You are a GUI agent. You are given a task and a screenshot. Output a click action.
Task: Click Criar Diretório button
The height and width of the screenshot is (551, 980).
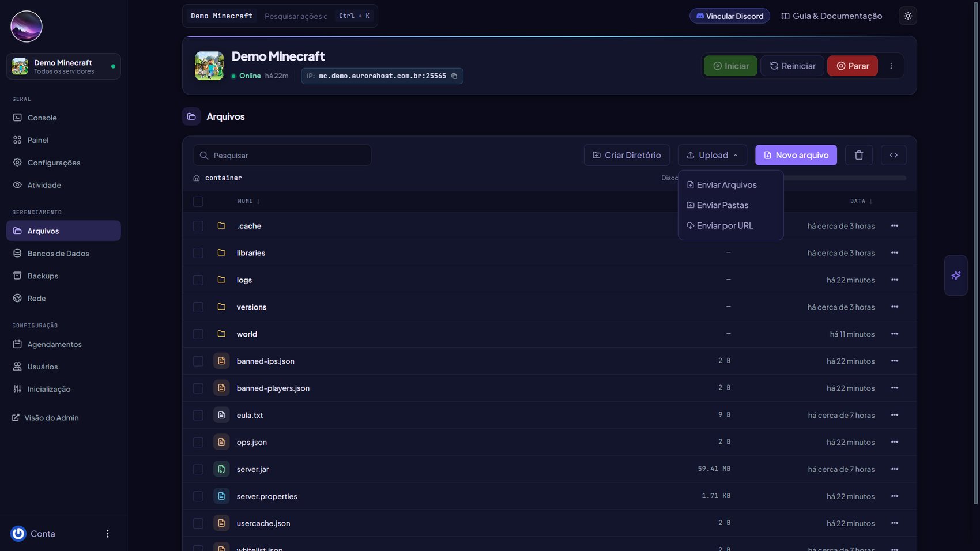[x=627, y=155]
